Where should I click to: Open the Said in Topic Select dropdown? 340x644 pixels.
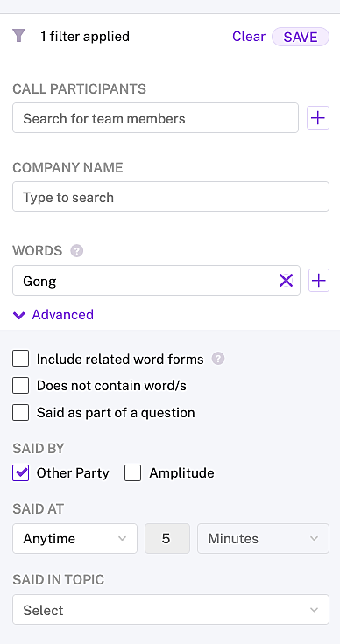click(x=171, y=610)
